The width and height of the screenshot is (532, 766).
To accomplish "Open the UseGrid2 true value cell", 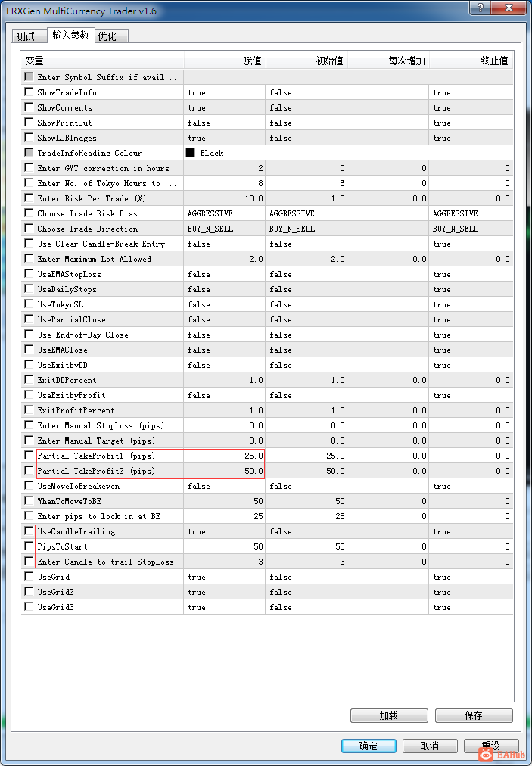I will [x=225, y=592].
